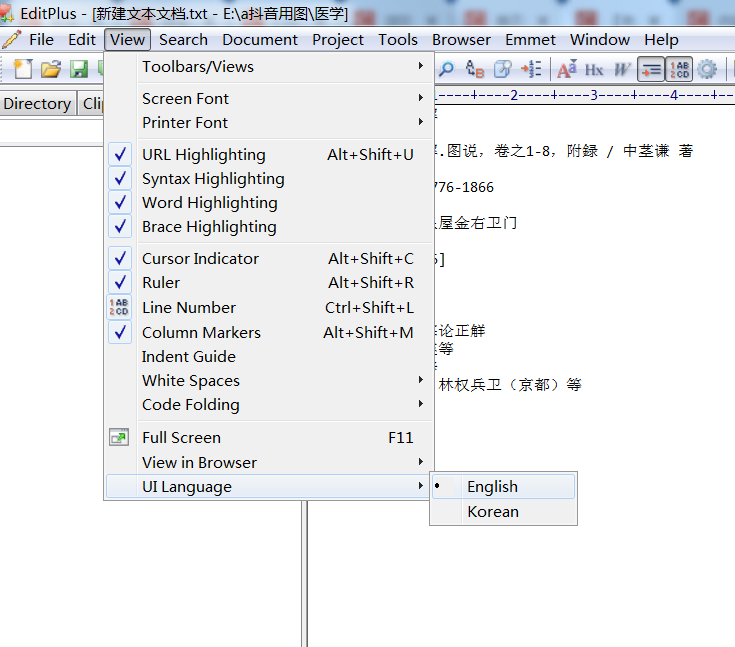Toggle the Ruler option
Screen dimensions: 735x647
pos(161,283)
